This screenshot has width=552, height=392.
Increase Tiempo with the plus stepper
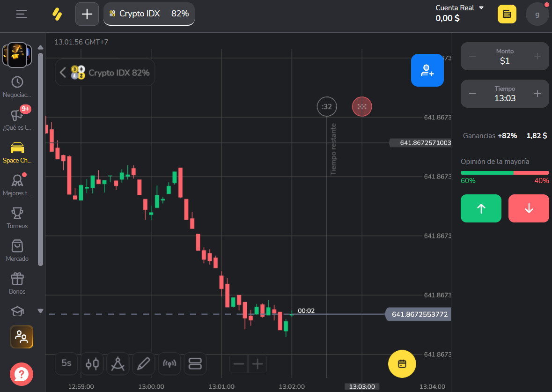[x=538, y=93]
